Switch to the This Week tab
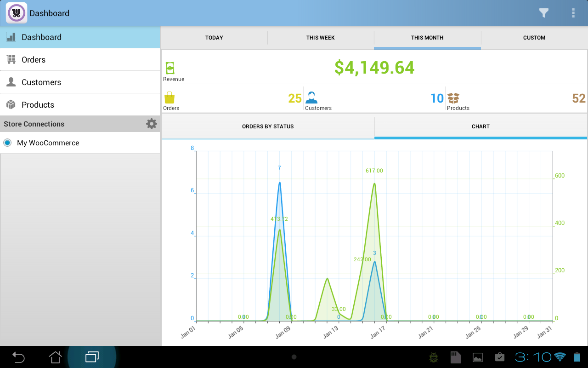 point(321,38)
